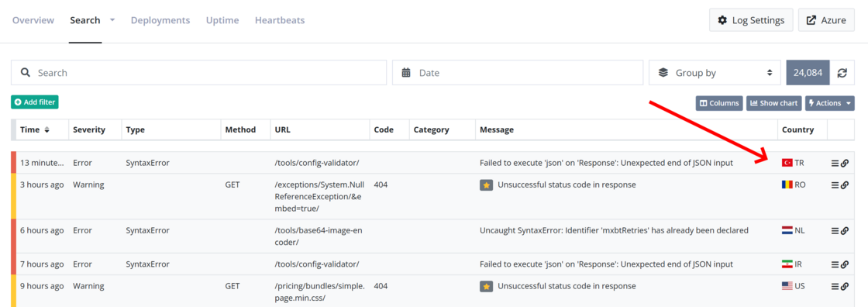
Task: Click link icon on the US row
Action: (x=845, y=287)
